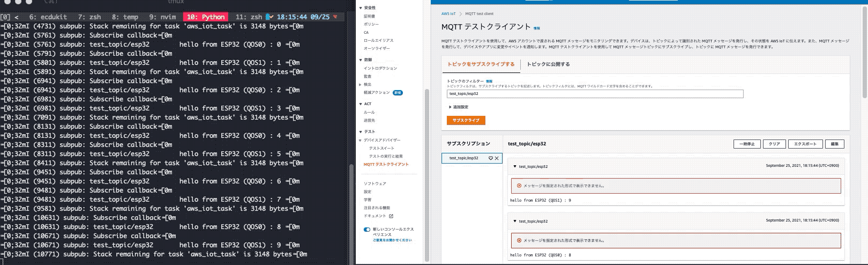Switch to トピックに公開する tab
Image resolution: width=868 pixels, height=265 pixels.
point(548,64)
